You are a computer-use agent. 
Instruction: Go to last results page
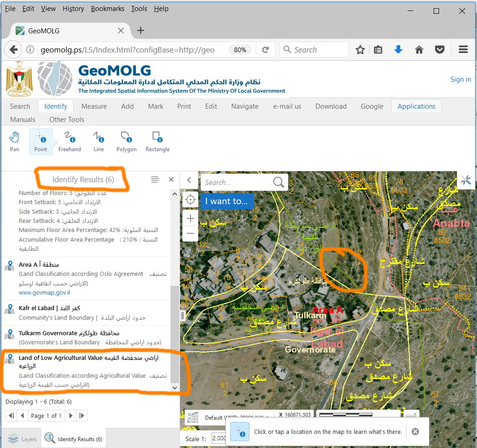click(x=81, y=416)
